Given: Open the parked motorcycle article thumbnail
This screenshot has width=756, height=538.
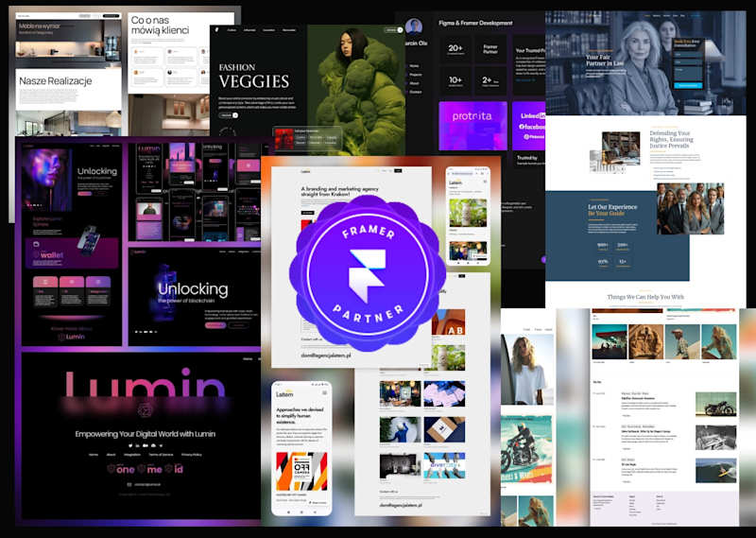Looking at the screenshot, I should 716,404.
